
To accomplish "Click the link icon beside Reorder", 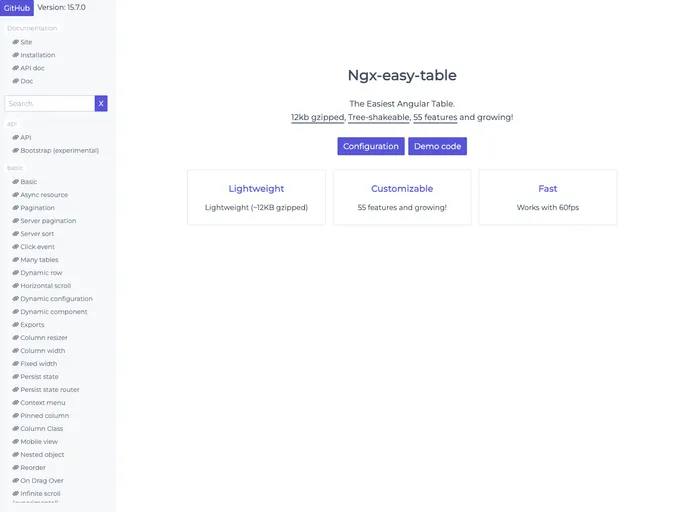I will 15,468.
